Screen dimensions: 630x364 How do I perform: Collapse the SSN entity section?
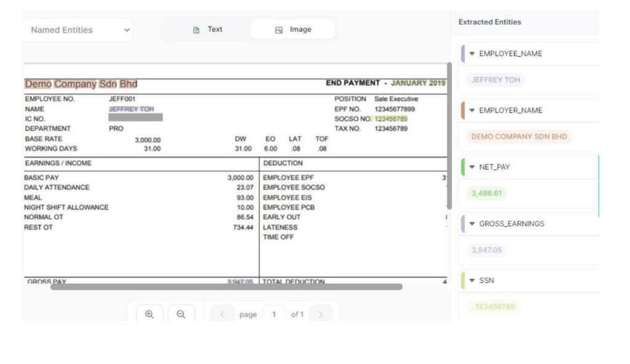tap(472, 280)
